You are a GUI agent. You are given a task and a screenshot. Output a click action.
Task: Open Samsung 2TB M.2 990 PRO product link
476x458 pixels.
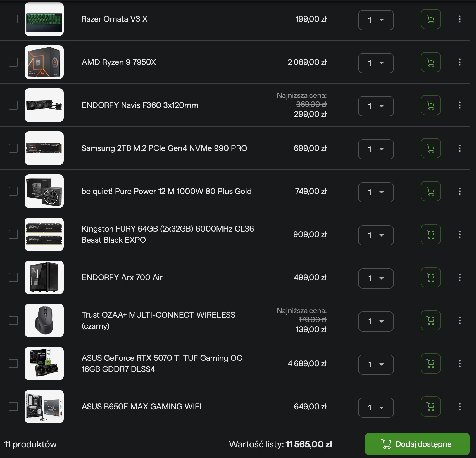coord(164,148)
